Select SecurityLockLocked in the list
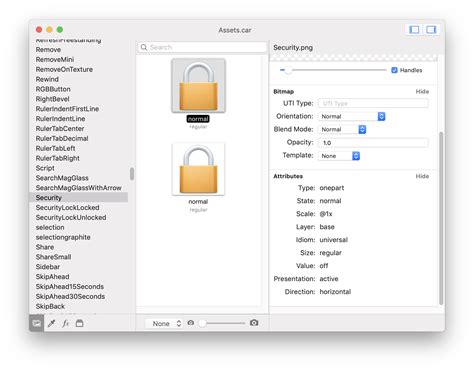Viewport: 474px width, 370px height. (68, 208)
